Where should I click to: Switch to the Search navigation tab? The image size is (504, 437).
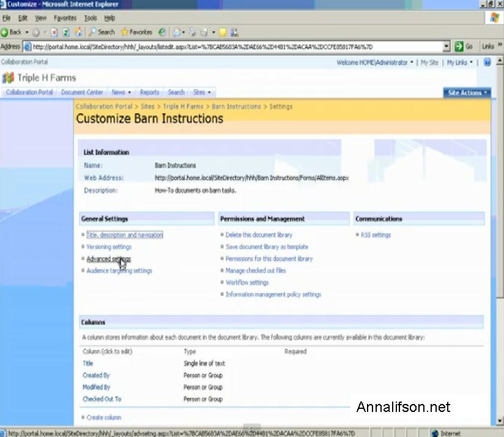point(176,92)
